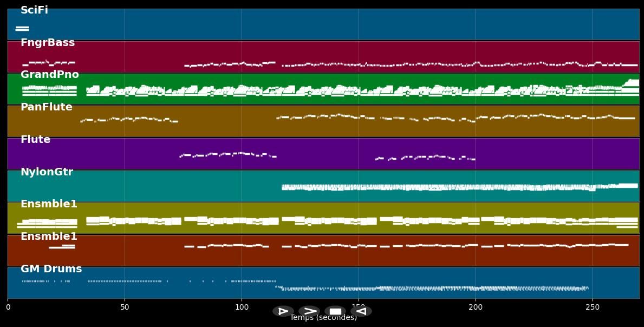Image resolution: width=644 pixels, height=327 pixels.
Task: Click the 150 second timeline mark
Action: [359, 307]
